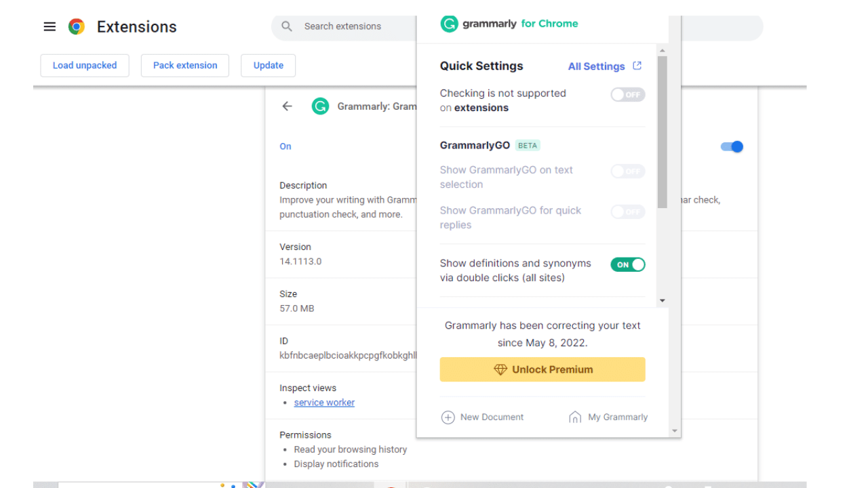
Task: Click the quick settings scrollbar thumb
Action: tap(663, 132)
